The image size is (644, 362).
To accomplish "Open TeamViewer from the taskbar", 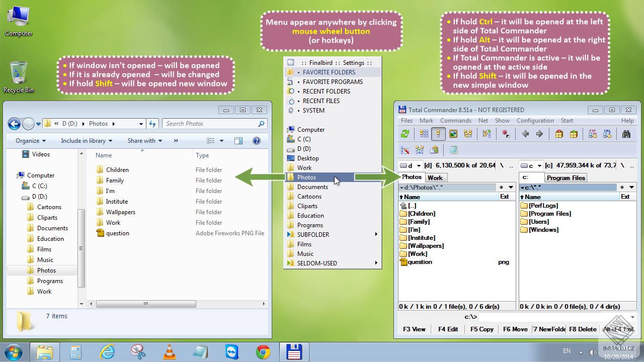I will tap(232, 352).
